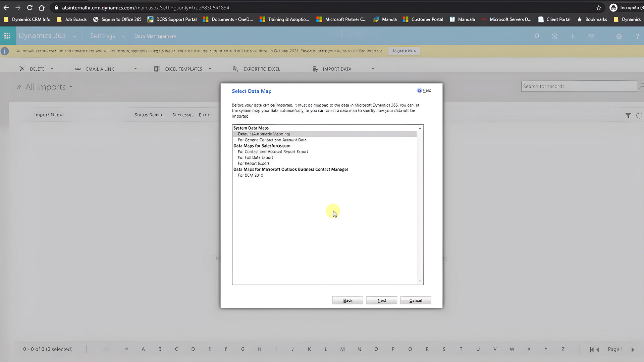The height and width of the screenshot is (362, 644).
Task: Bookmark this page with the star icon
Action: coord(599,7)
